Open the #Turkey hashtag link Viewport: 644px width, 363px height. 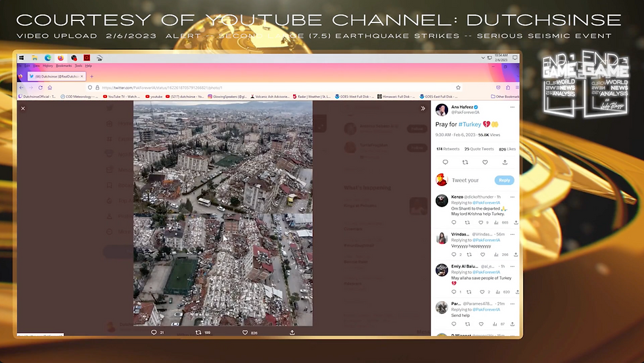pyautogui.click(x=469, y=124)
